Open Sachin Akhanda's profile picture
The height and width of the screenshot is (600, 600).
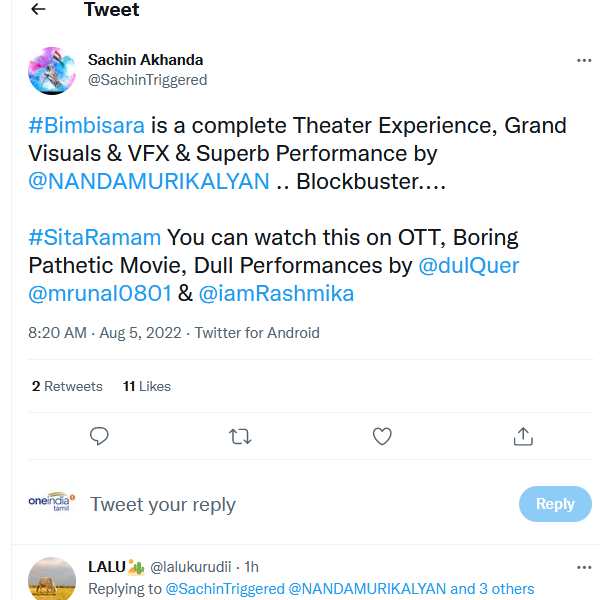[52, 70]
